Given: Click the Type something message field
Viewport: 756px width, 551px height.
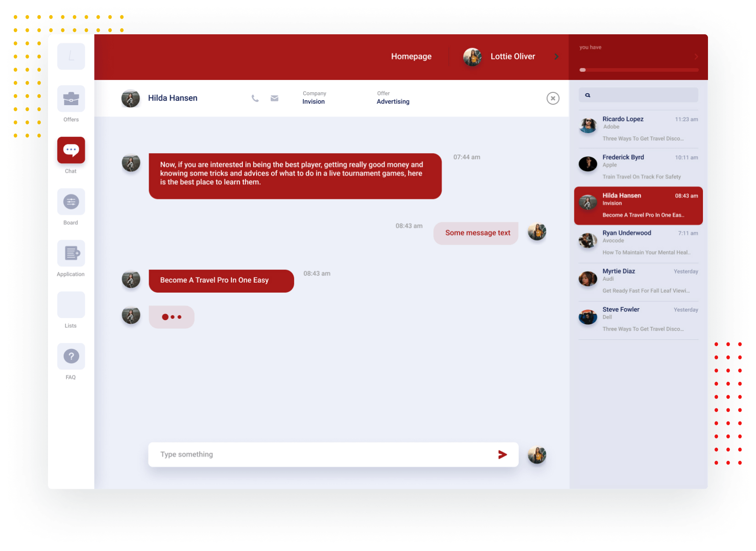Looking at the screenshot, I should 333,455.
